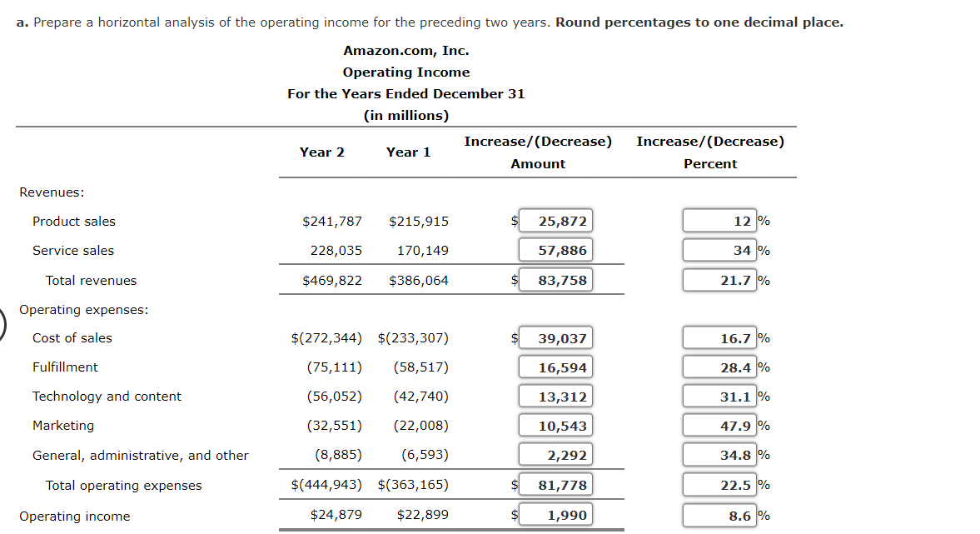980x534 pixels.
Task: Select the Fulfillment increase amount field showing 16,594
Action: (x=555, y=367)
